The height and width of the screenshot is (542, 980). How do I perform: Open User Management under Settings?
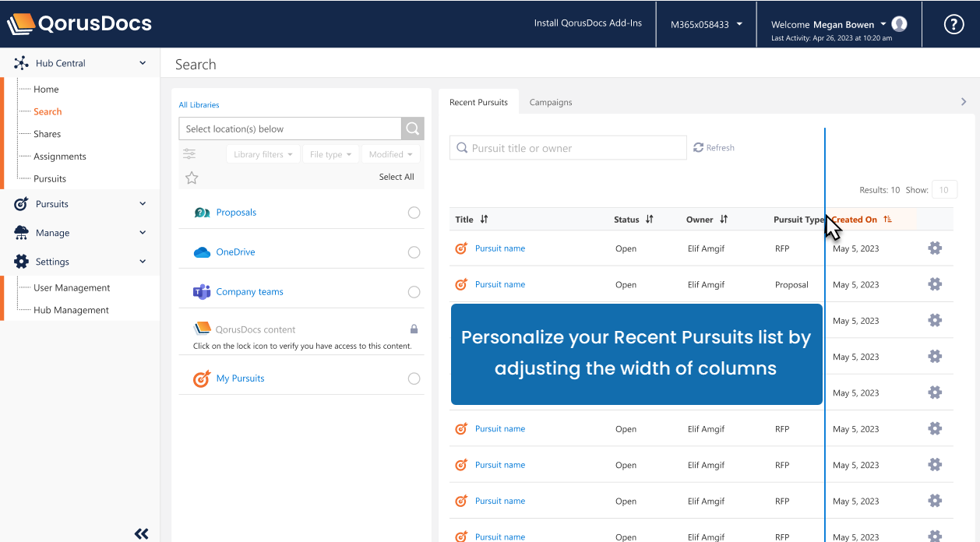coord(72,288)
